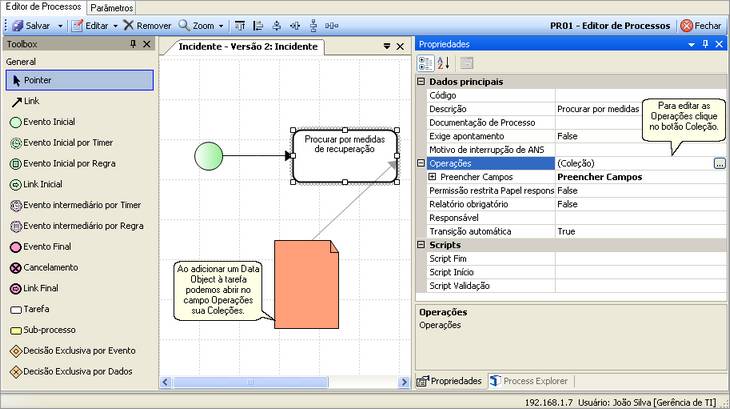Open the document tab list dropdown

(x=386, y=47)
